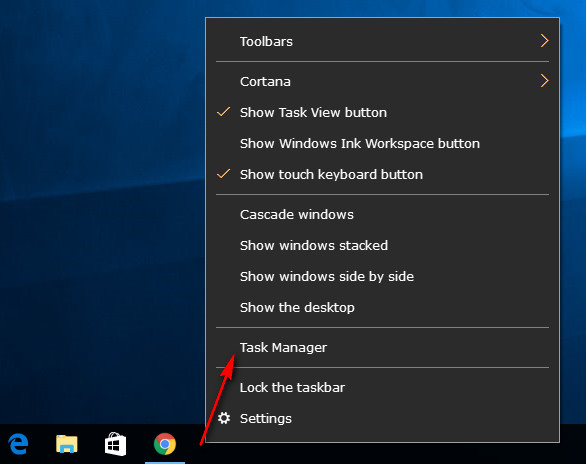Click the gear icon beside Settings
586x464 pixels.
click(x=224, y=418)
